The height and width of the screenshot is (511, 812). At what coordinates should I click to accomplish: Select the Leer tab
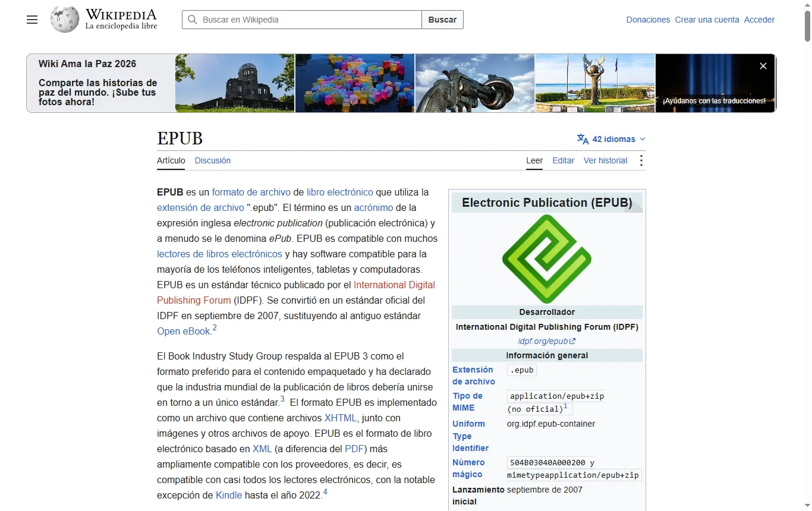pos(534,160)
